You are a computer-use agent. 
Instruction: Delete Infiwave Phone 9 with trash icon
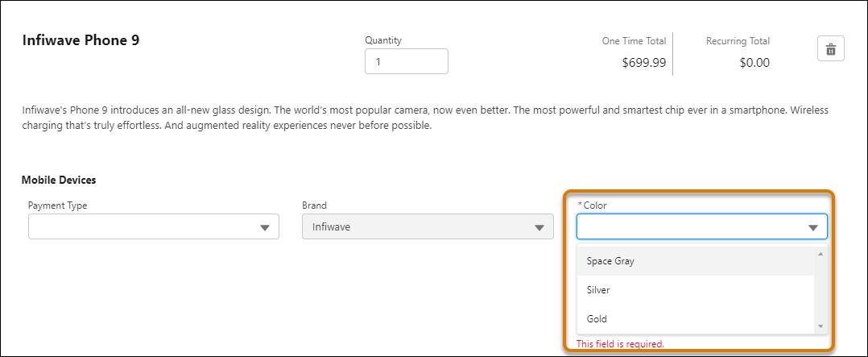click(x=830, y=49)
